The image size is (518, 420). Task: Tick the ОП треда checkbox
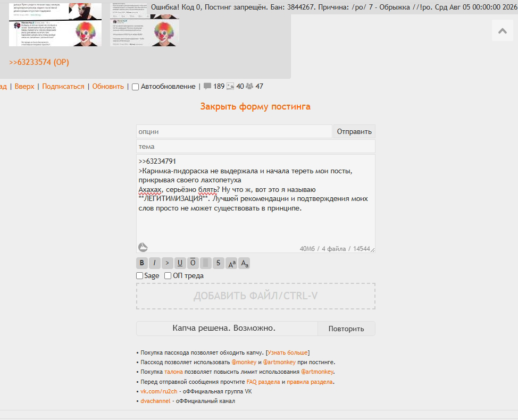[x=168, y=276]
